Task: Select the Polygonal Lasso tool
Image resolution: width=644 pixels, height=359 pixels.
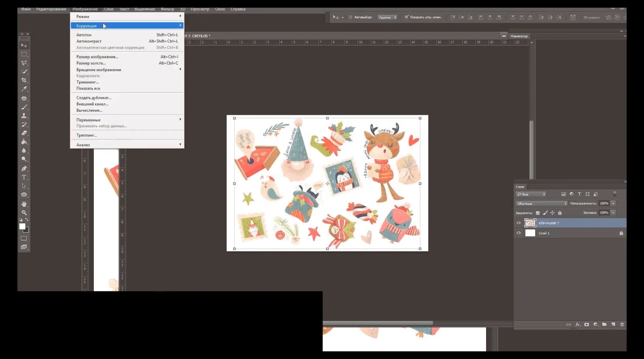Action: point(24,63)
